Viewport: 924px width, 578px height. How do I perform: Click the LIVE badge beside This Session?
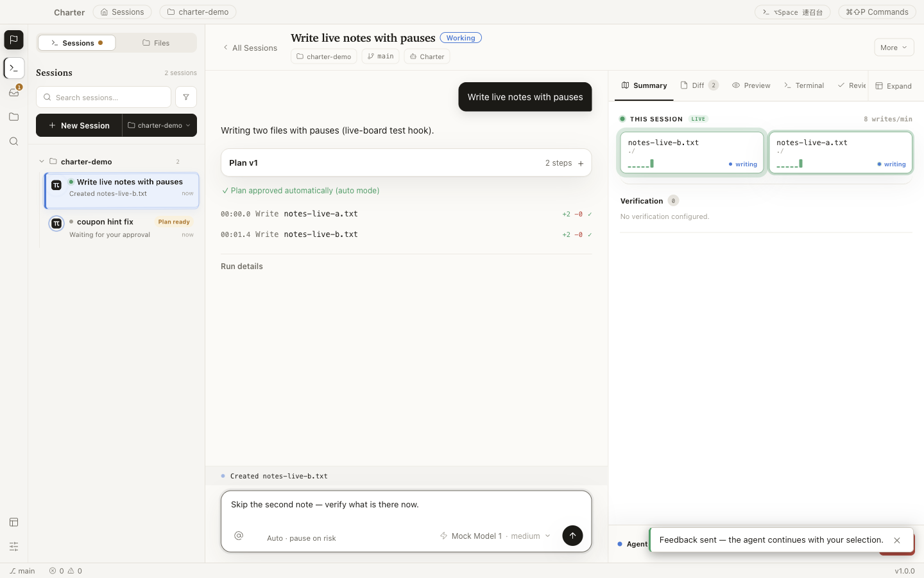tap(698, 119)
